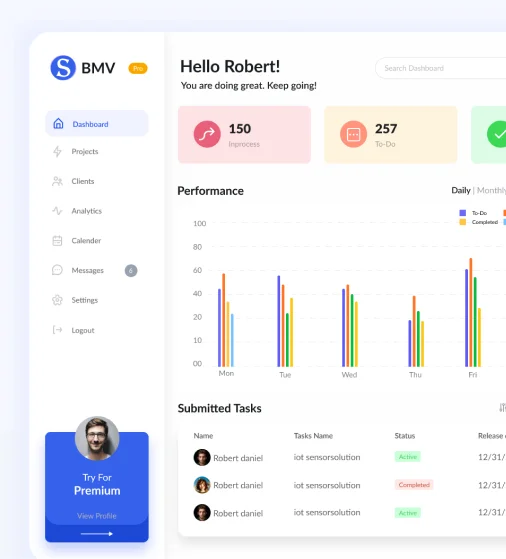Open the Calender page
Screen dimensions: 506x559
coord(86,241)
